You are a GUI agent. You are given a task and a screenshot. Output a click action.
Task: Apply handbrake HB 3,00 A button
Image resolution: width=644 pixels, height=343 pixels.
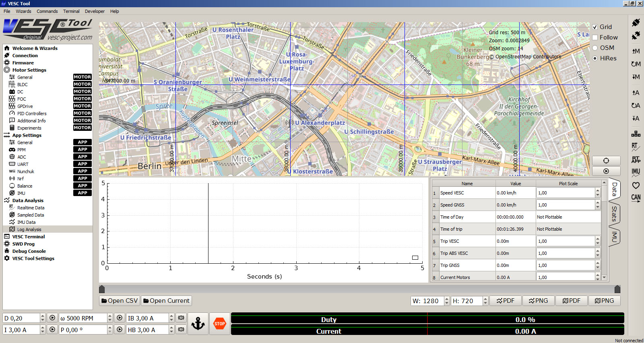point(181,329)
